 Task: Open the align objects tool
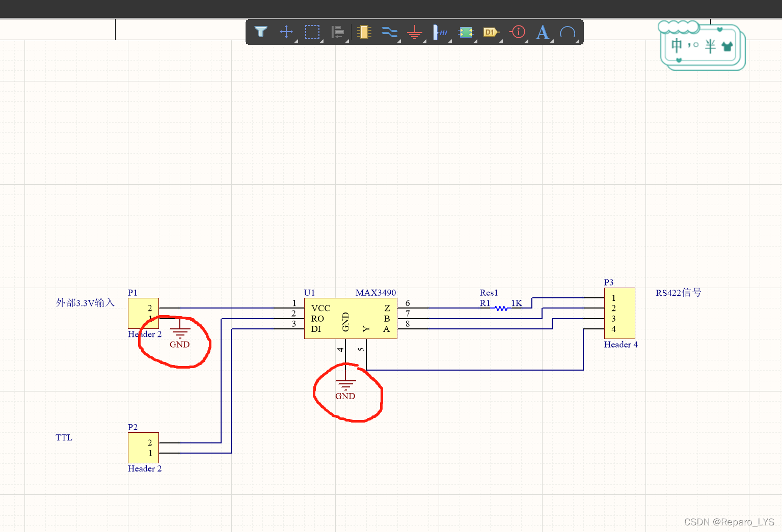338,32
